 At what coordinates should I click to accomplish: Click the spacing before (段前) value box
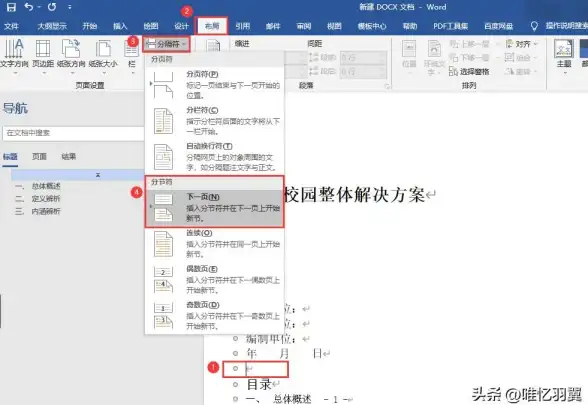point(363,57)
